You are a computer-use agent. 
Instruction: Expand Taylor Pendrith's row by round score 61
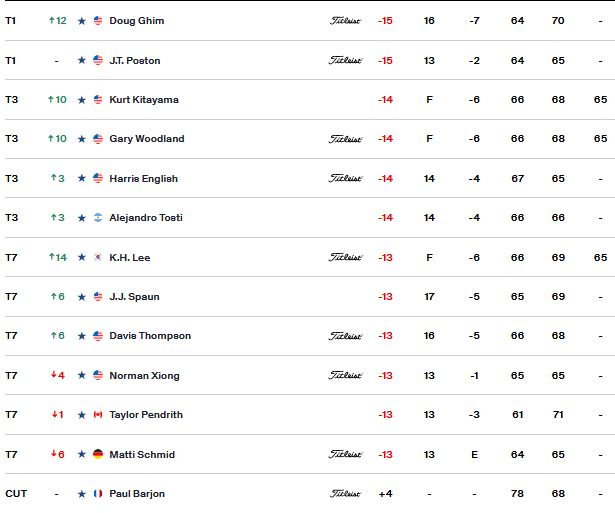tap(310, 415)
